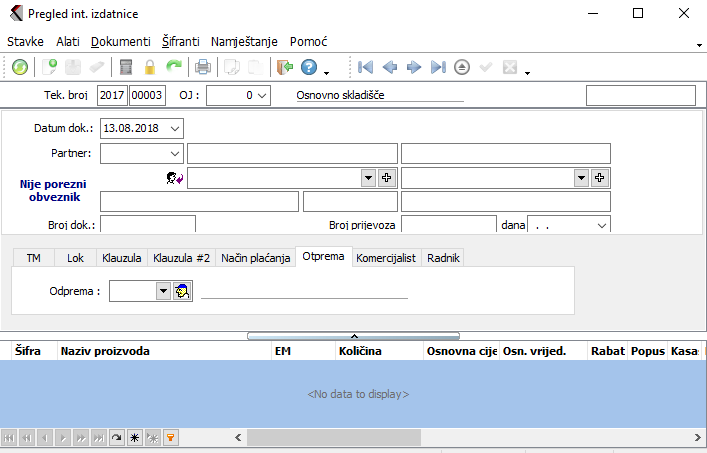Click the printer icon to print
The image size is (707, 453).
click(203, 68)
